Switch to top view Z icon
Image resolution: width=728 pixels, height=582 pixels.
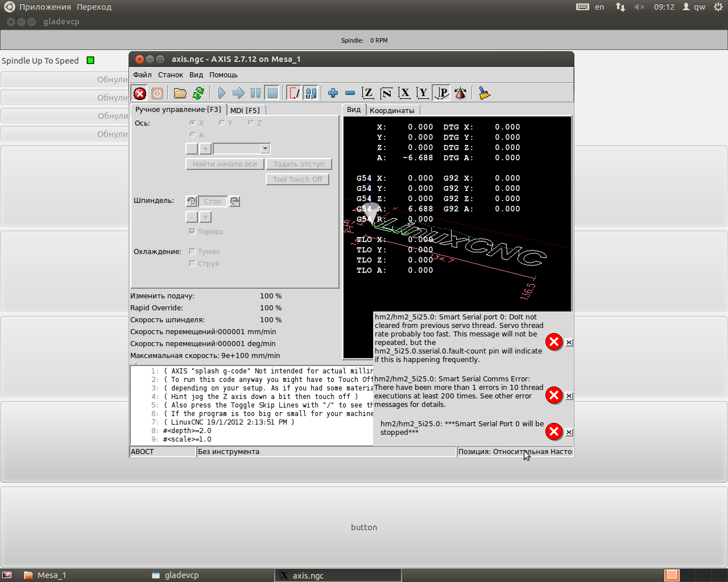point(368,93)
